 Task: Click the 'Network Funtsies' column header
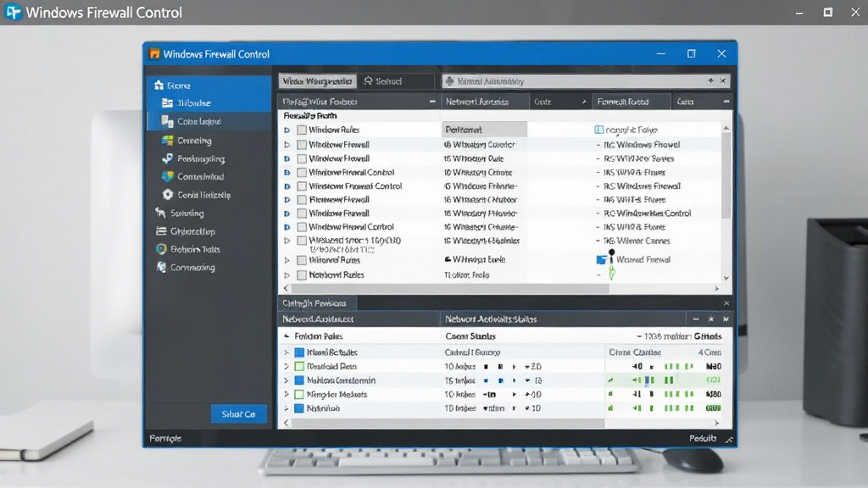484,102
